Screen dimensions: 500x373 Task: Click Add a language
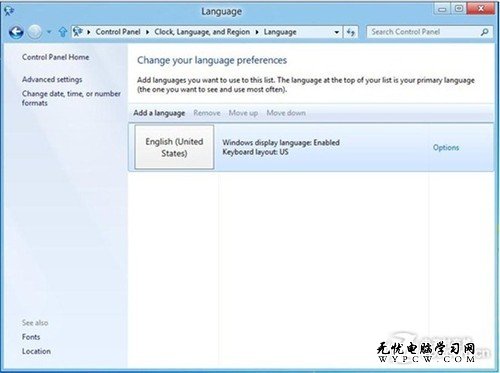[x=159, y=113]
